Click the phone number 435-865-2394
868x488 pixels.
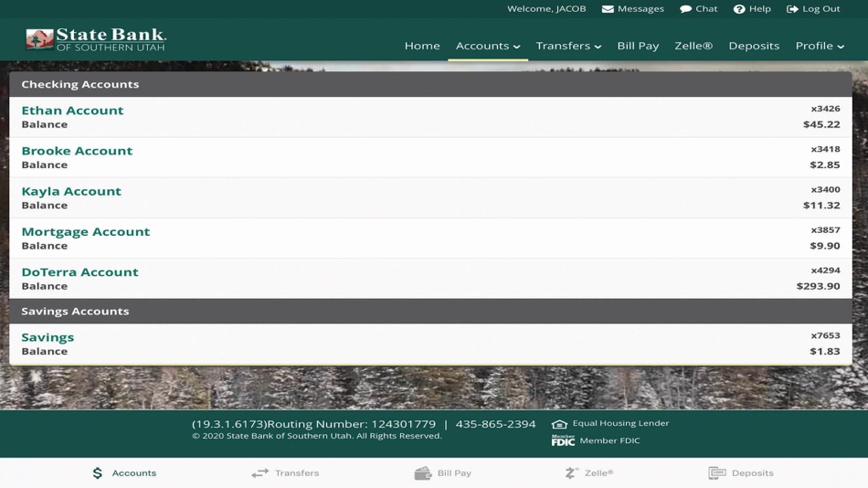pyautogui.click(x=495, y=424)
